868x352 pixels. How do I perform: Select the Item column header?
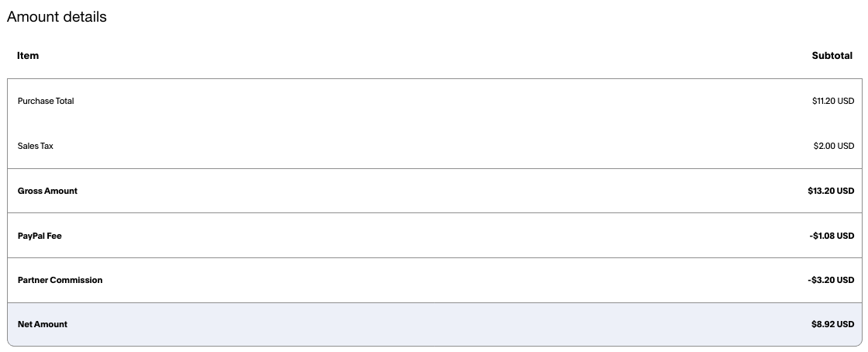28,55
